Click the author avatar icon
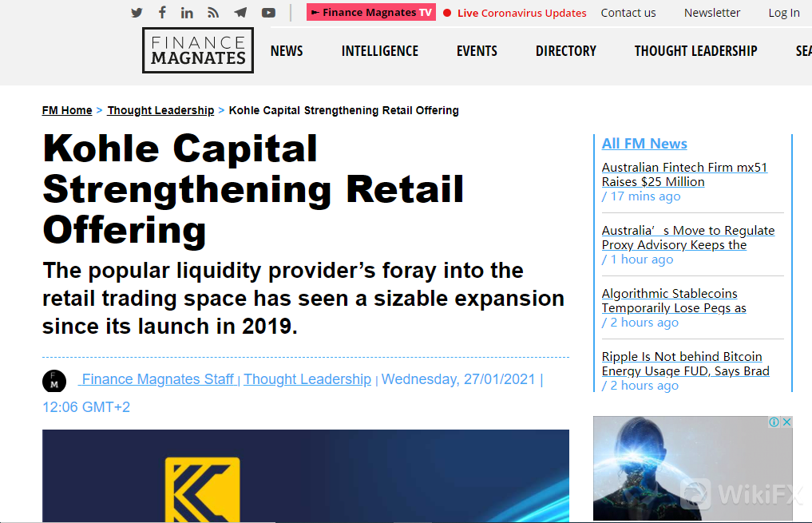Viewport: 812px width, 523px height. click(54, 381)
